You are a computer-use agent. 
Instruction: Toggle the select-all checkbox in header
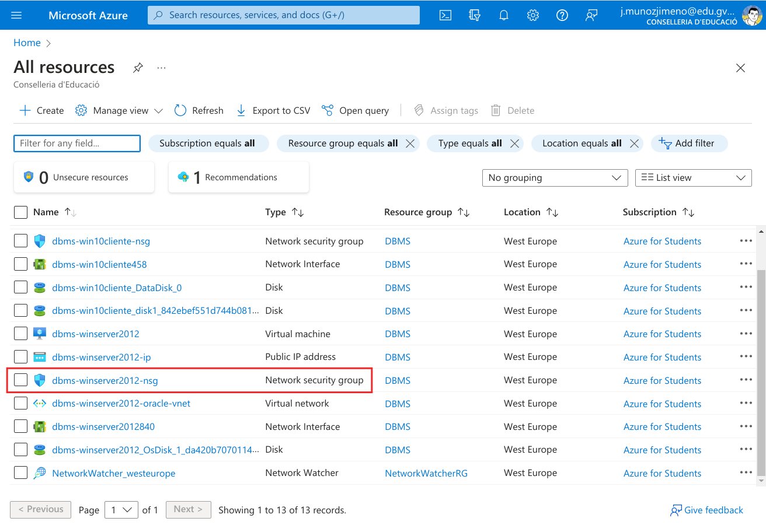tap(20, 212)
